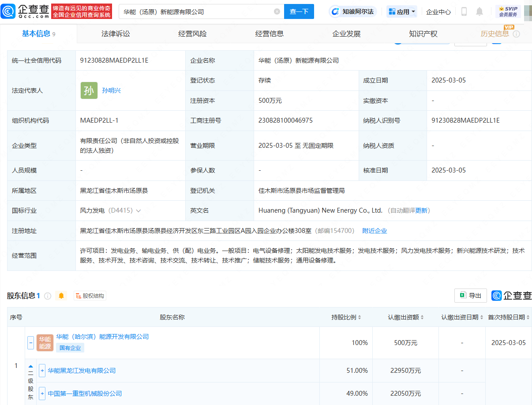Switch to 历史信息 VIP tab
The height and width of the screenshot is (405, 532).
(x=495, y=34)
